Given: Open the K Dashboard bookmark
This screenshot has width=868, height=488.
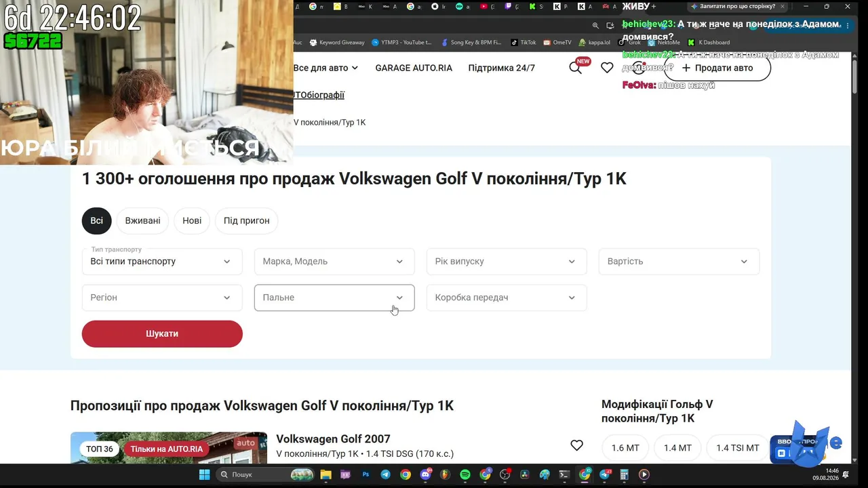Looking at the screenshot, I should click(x=709, y=42).
